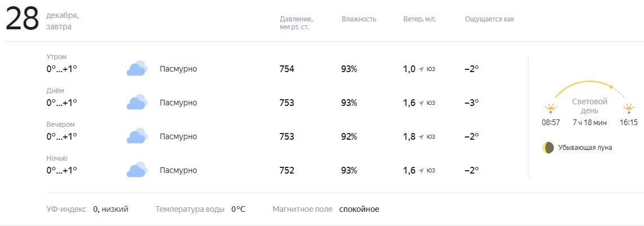This screenshot has width=644, height=226.
Task: Click the cloudy icon in the Днём row
Action: click(x=137, y=102)
